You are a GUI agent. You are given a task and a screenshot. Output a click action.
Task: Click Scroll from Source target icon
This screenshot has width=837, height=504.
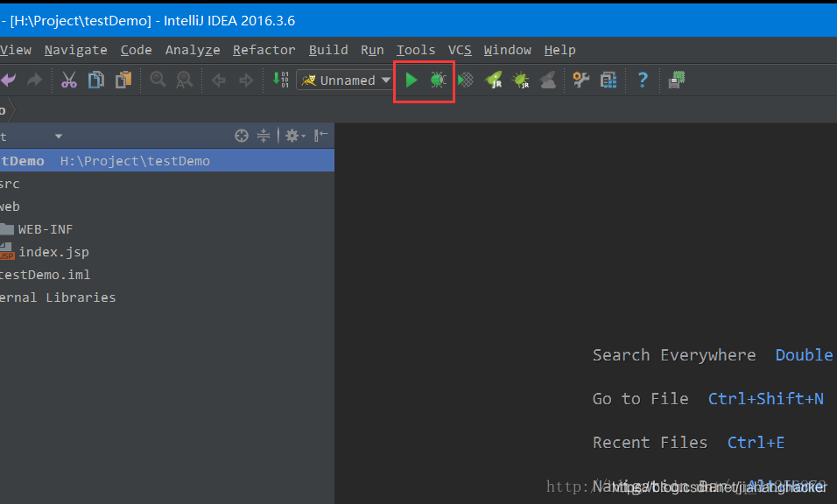[x=242, y=136]
